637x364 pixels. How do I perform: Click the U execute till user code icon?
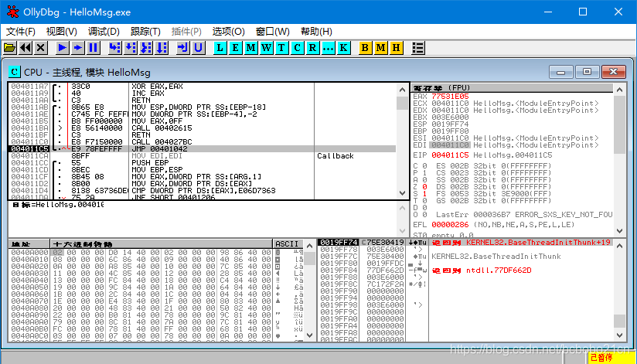[x=198, y=48]
